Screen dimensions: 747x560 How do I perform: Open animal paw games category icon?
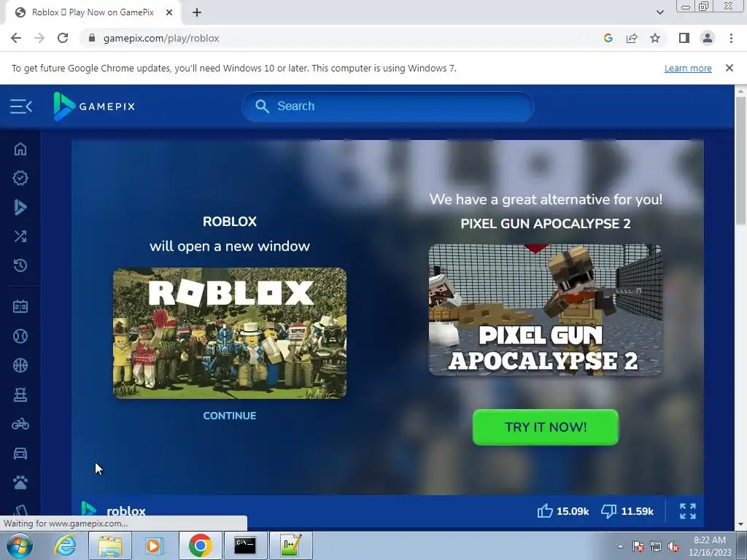coord(20,483)
